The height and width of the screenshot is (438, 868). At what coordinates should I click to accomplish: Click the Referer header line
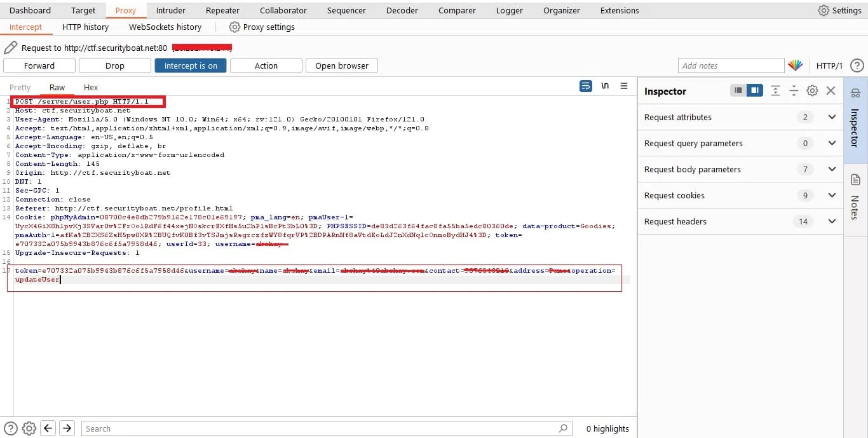pyautogui.click(x=124, y=208)
